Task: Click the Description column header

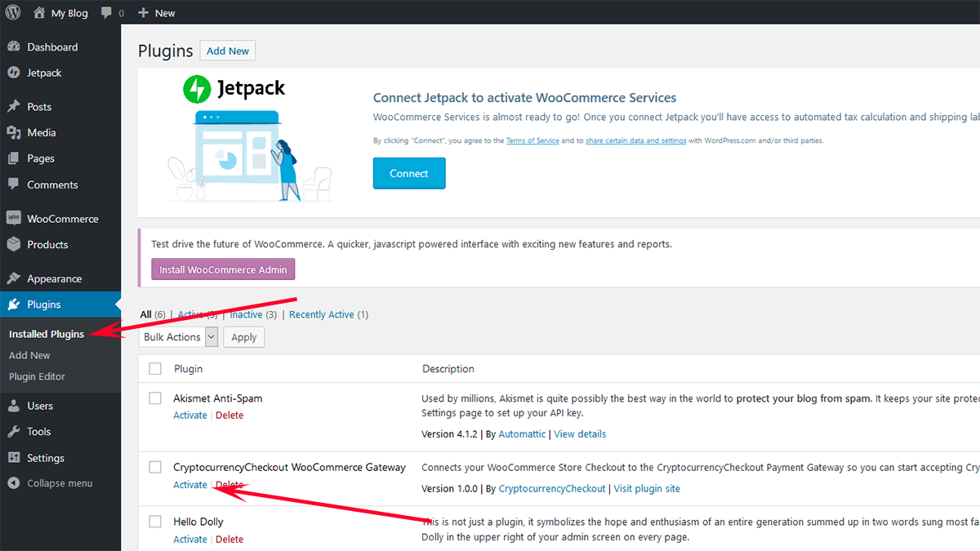Action: click(x=448, y=369)
